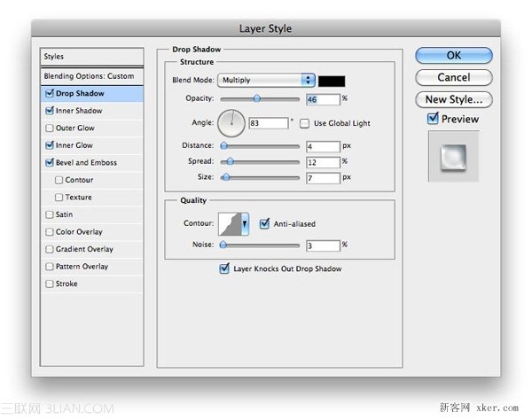
Task: Check Use Global Light option
Action: [304, 123]
